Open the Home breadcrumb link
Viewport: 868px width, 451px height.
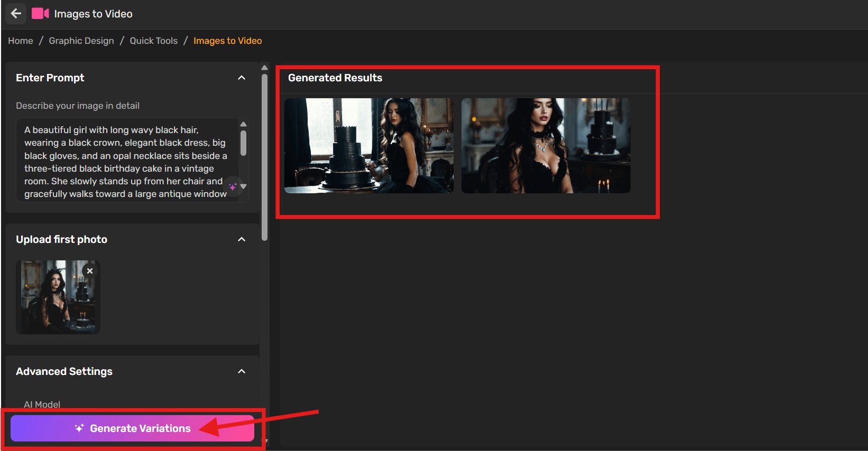click(21, 41)
